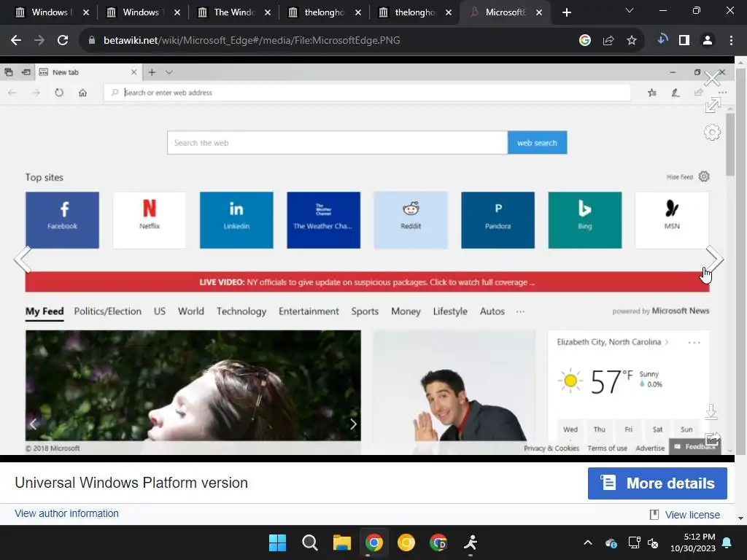This screenshot has width=747, height=560.
Task: Select the Entertainment feed tab
Action: click(x=309, y=311)
